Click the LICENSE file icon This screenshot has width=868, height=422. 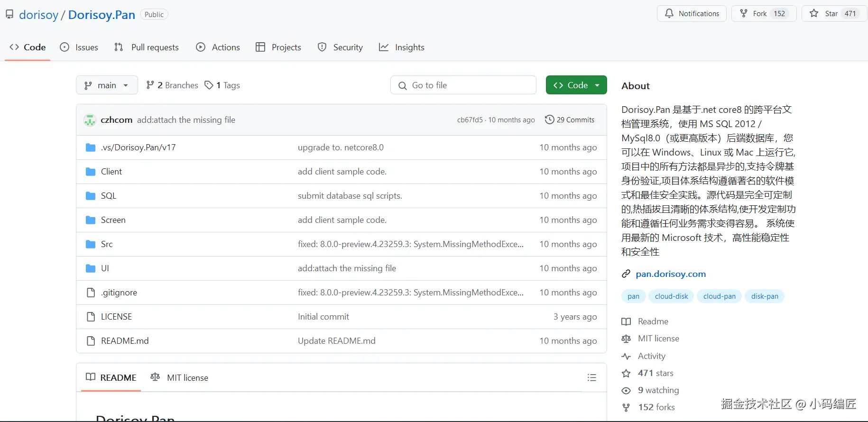(91, 317)
